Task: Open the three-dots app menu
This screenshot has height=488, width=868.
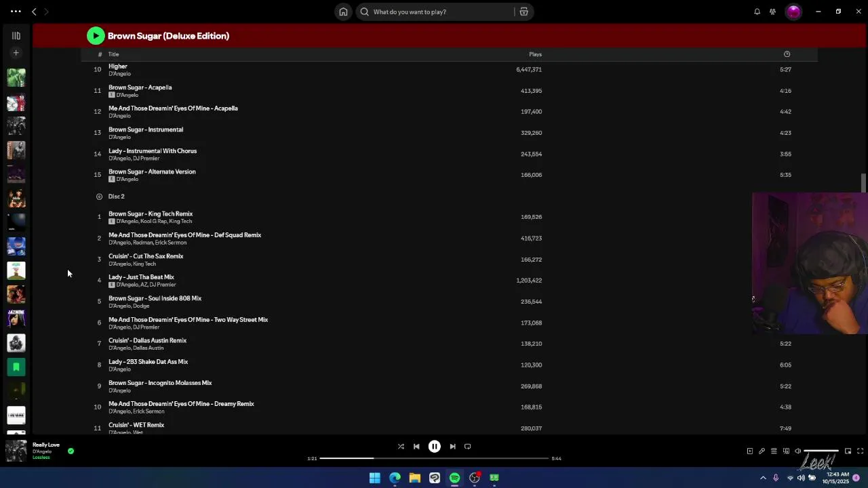Action: (16, 12)
